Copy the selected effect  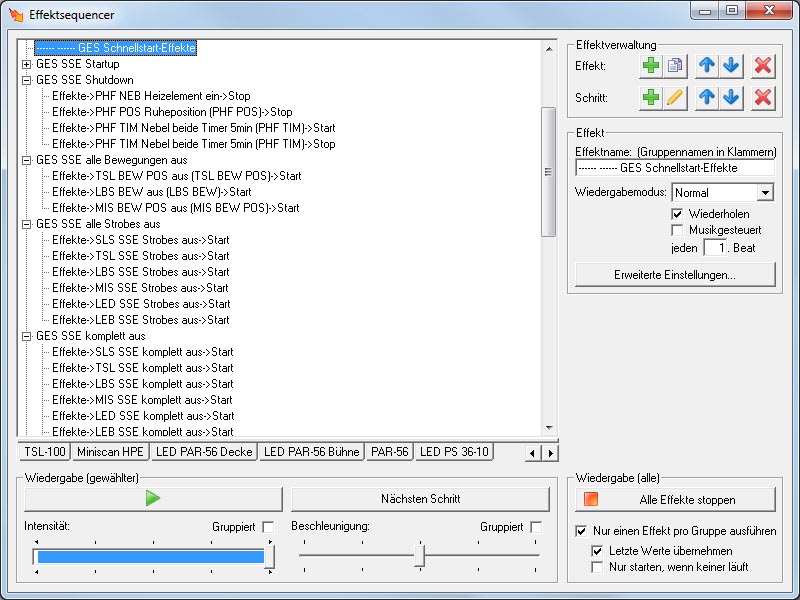[675, 65]
